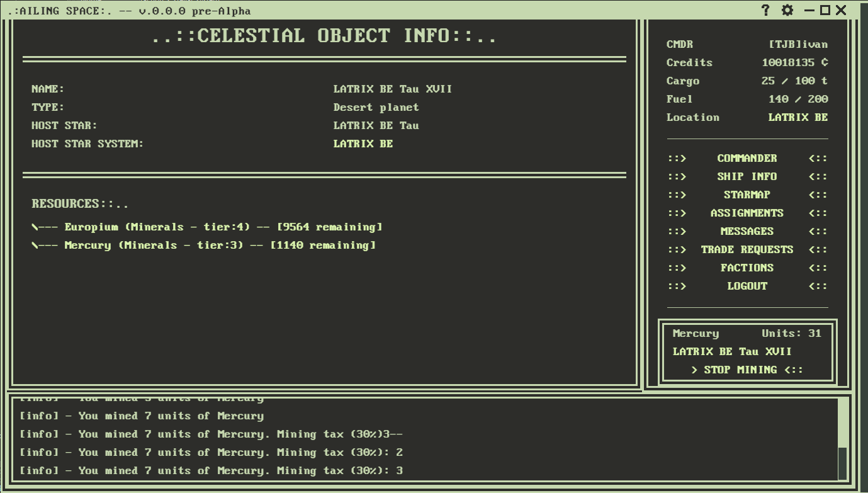Open the MESSAGES panel

(x=747, y=231)
